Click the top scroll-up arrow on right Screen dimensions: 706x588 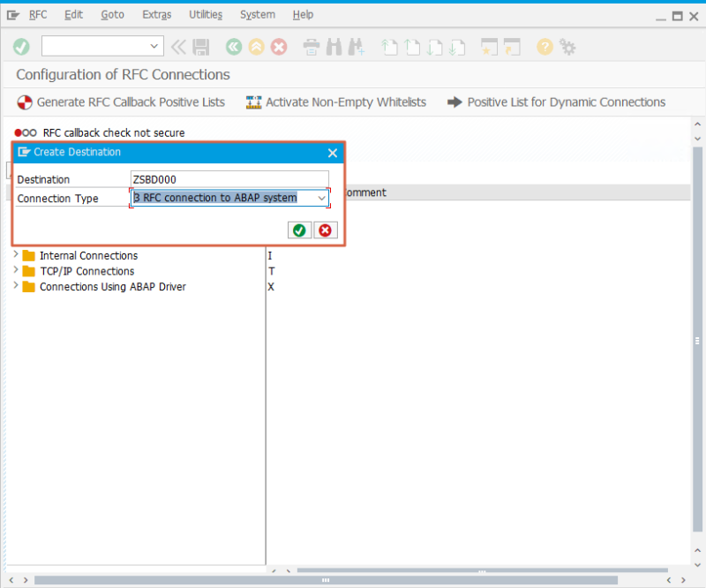pyautogui.click(x=697, y=124)
